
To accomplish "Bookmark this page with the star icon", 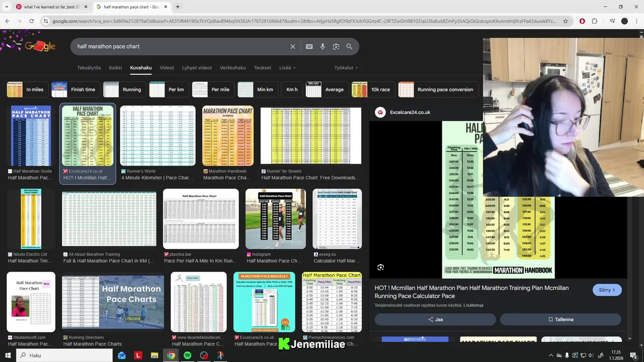I will point(566,21).
